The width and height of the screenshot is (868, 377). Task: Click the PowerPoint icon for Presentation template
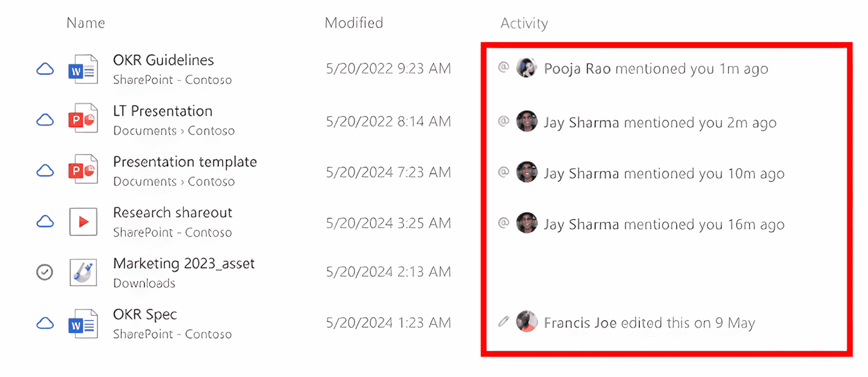[83, 171]
